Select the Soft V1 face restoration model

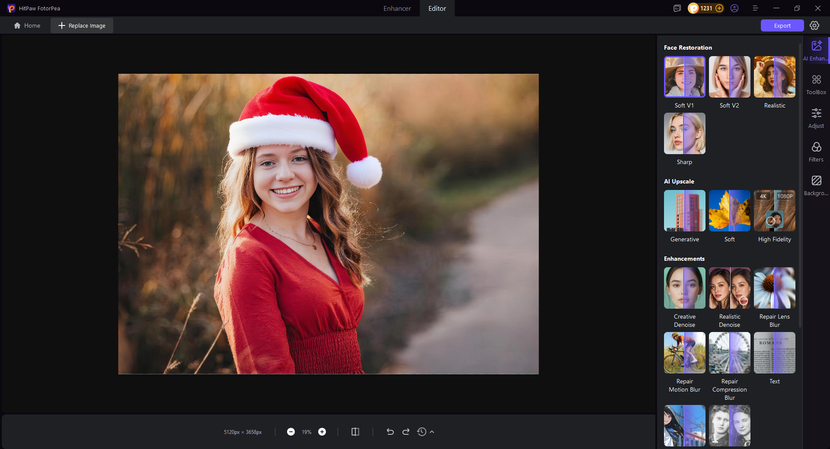tap(684, 77)
